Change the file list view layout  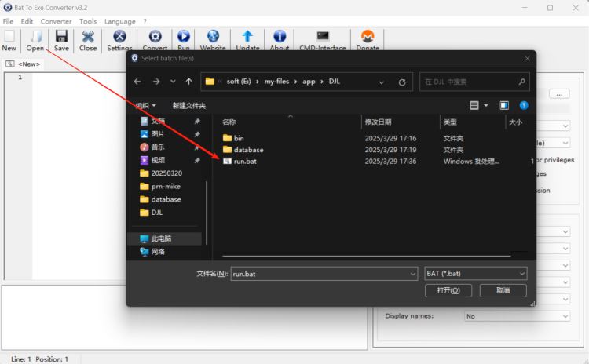[x=474, y=105]
